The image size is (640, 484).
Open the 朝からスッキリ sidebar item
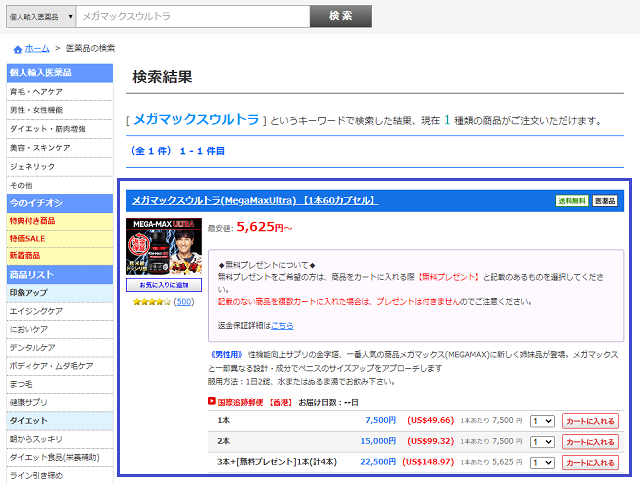point(60,439)
